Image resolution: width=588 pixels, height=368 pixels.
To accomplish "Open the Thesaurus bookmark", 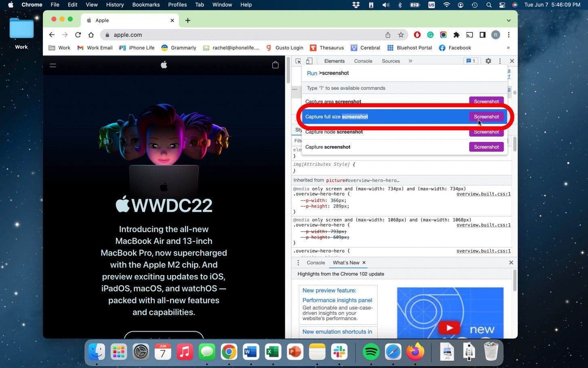I will 327,48.
